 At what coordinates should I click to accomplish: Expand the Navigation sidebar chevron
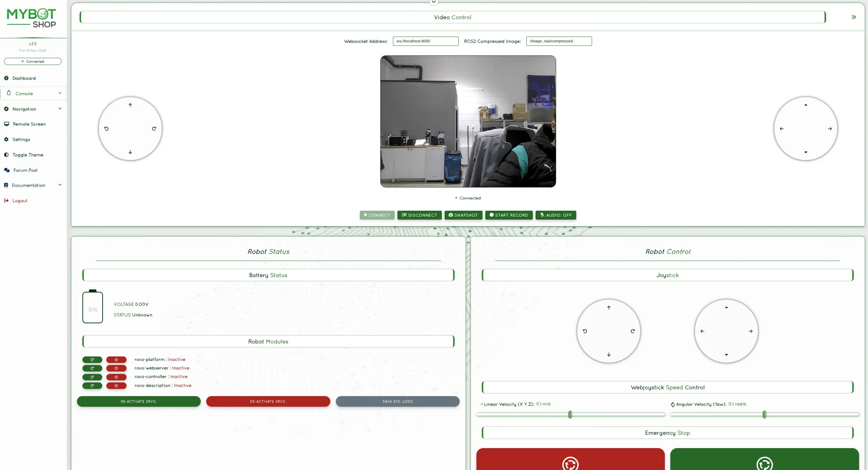[x=60, y=109]
